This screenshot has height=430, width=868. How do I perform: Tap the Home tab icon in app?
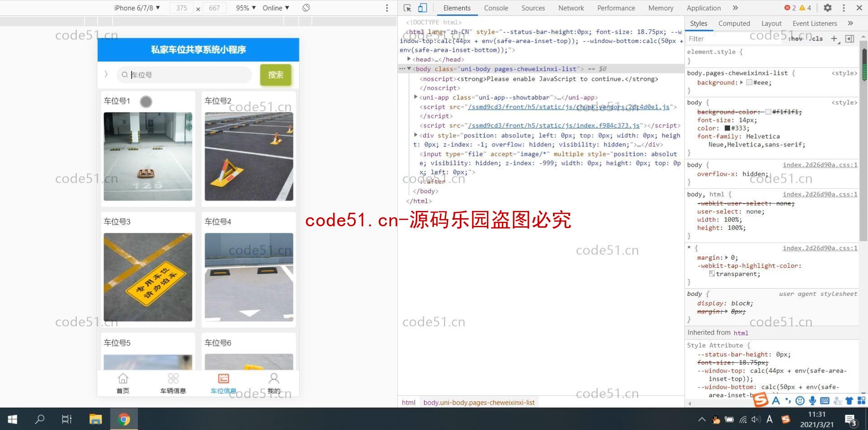click(x=123, y=379)
